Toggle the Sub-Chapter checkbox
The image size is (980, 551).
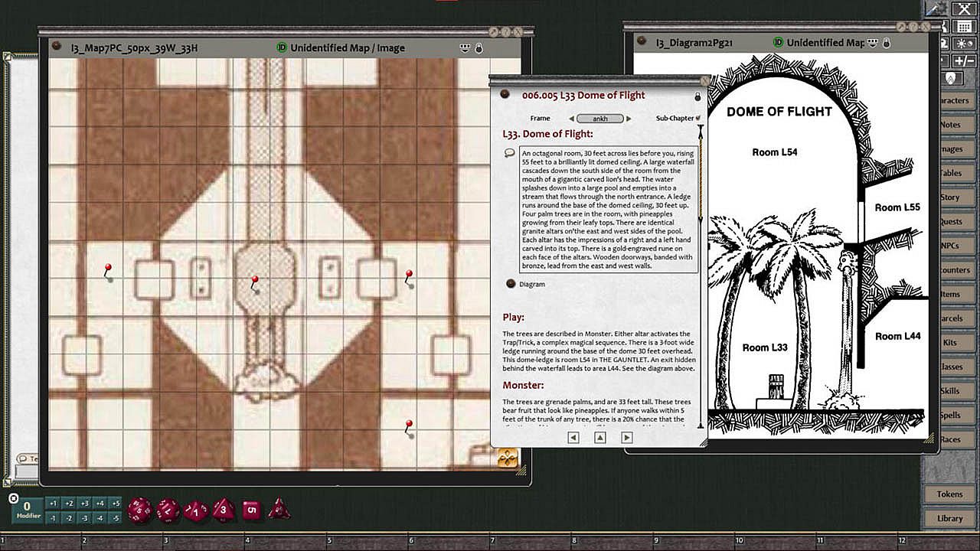[697, 118]
